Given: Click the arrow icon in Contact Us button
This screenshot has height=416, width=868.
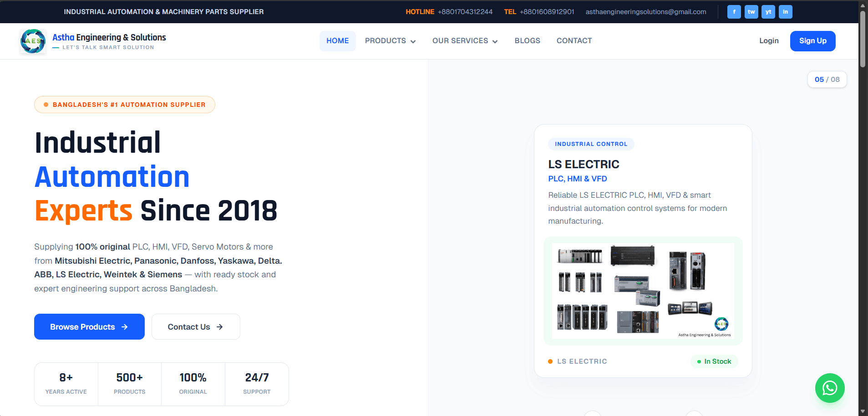Looking at the screenshot, I should [x=219, y=327].
